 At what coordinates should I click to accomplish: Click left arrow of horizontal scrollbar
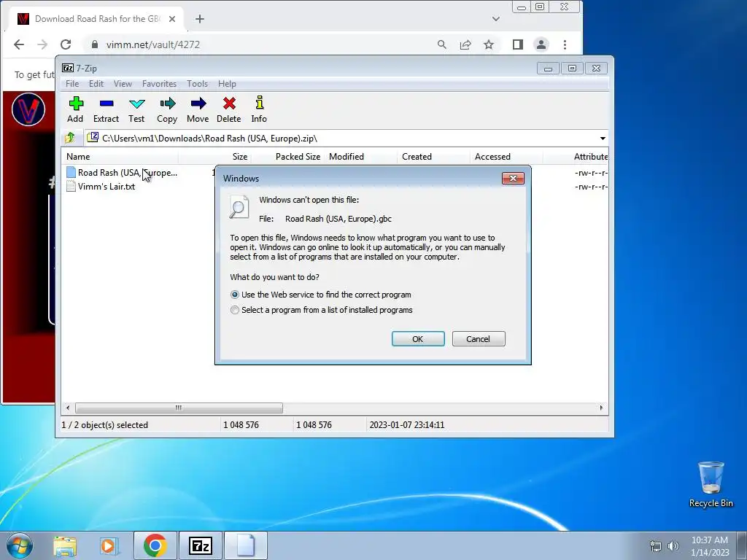[x=68, y=408]
